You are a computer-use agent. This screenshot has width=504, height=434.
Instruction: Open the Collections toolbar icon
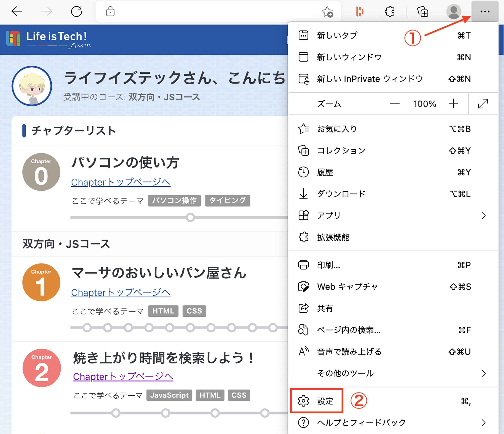click(x=423, y=12)
